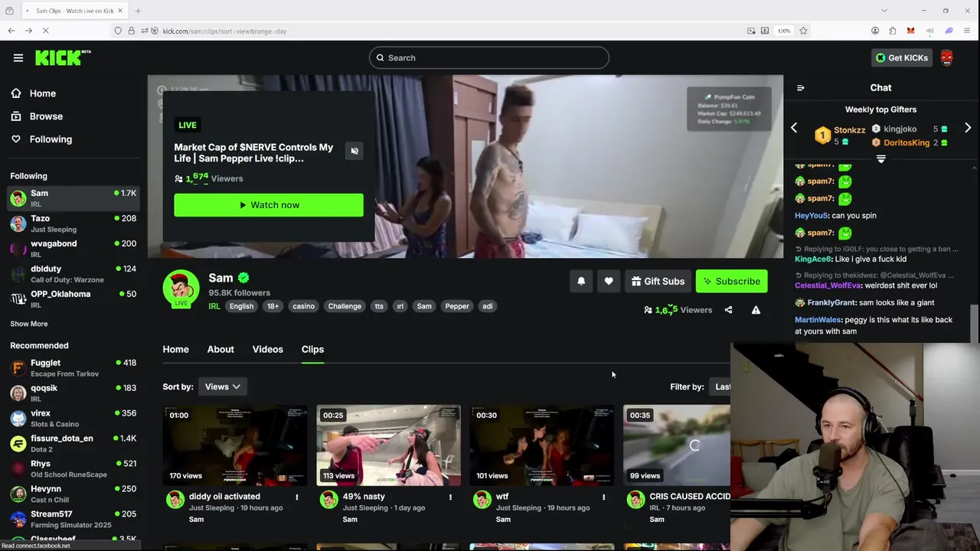Open the '49% nasty' clip thumbnail
This screenshot has height=551, width=980.
tap(389, 445)
